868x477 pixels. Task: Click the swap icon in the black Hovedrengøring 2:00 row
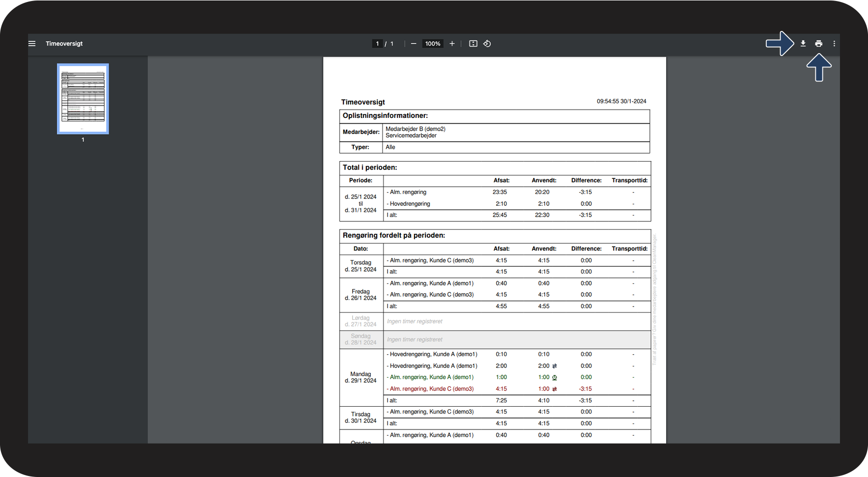[555, 366]
